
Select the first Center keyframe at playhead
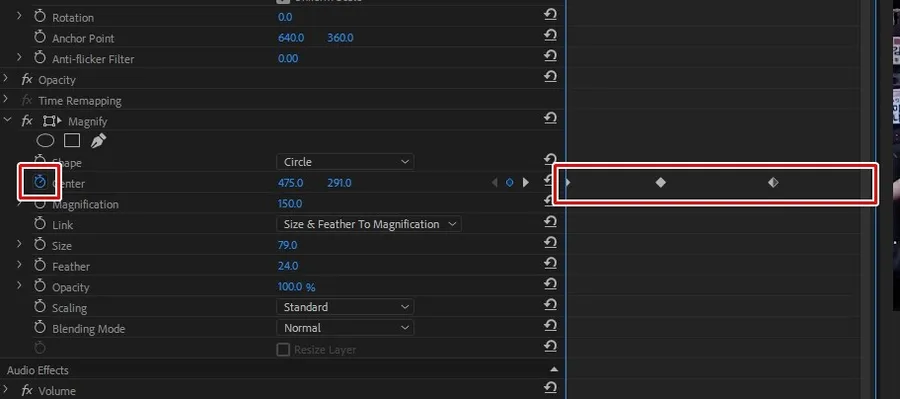click(x=568, y=183)
